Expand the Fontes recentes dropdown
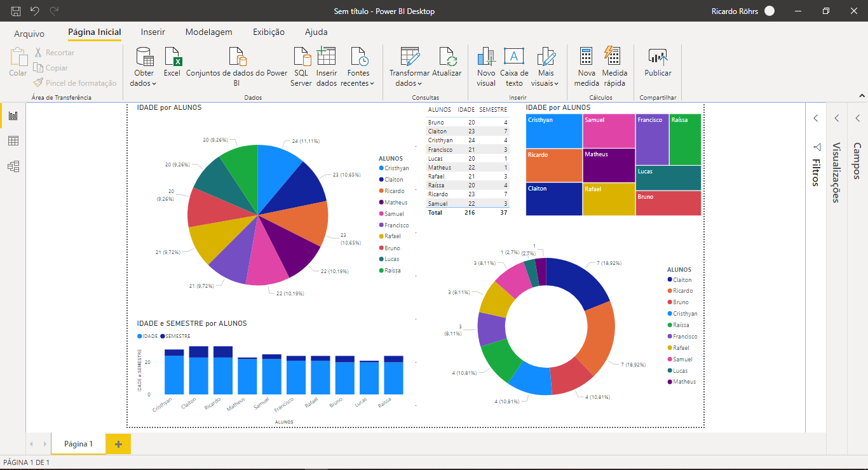The image size is (868, 470). coord(358,83)
